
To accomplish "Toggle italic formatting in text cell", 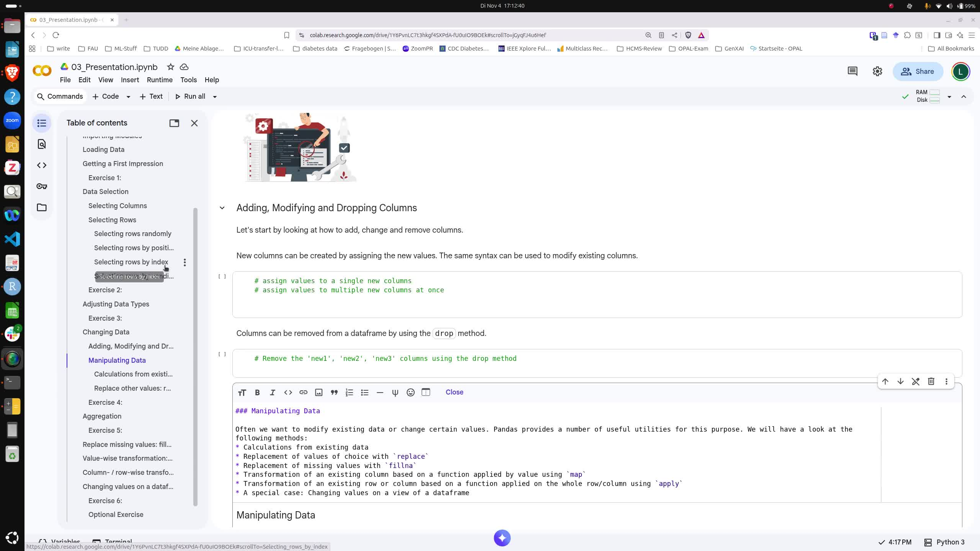I will (273, 392).
